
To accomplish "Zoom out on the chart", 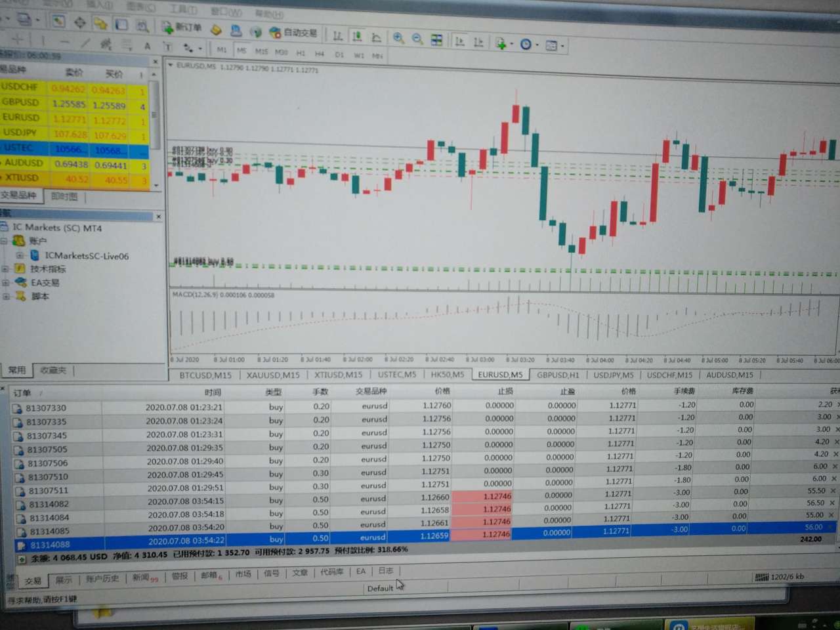I will click(417, 39).
